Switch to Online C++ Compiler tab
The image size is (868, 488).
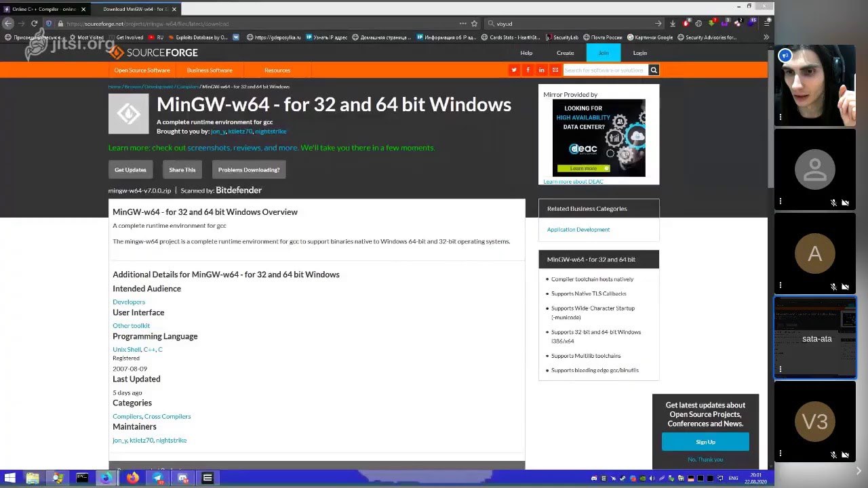coord(43,9)
